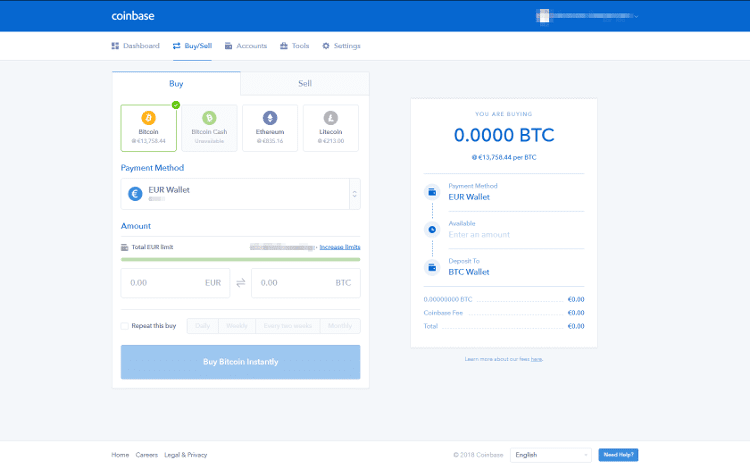The image size is (750, 469).
Task: Click the Total line in summary
Action: 504,326
